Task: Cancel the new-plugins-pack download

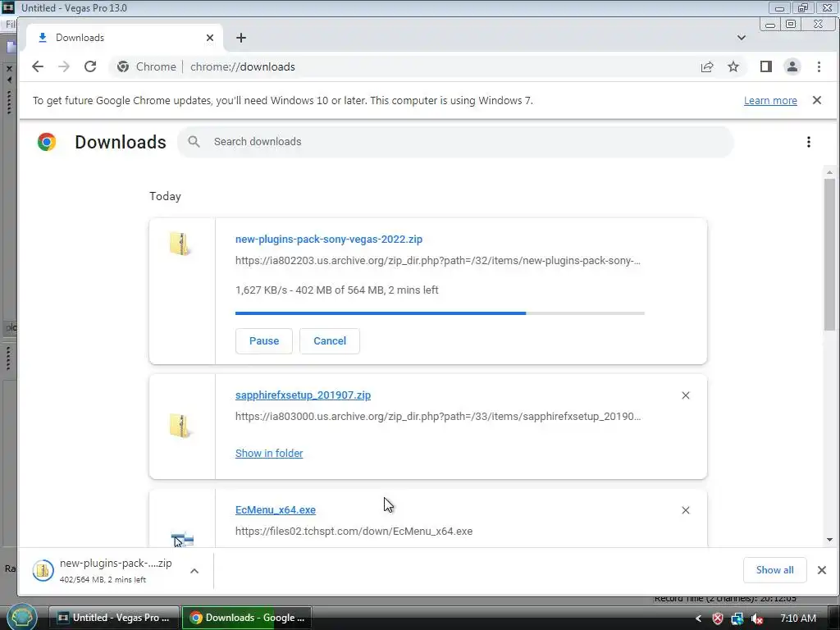Action: click(x=330, y=340)
